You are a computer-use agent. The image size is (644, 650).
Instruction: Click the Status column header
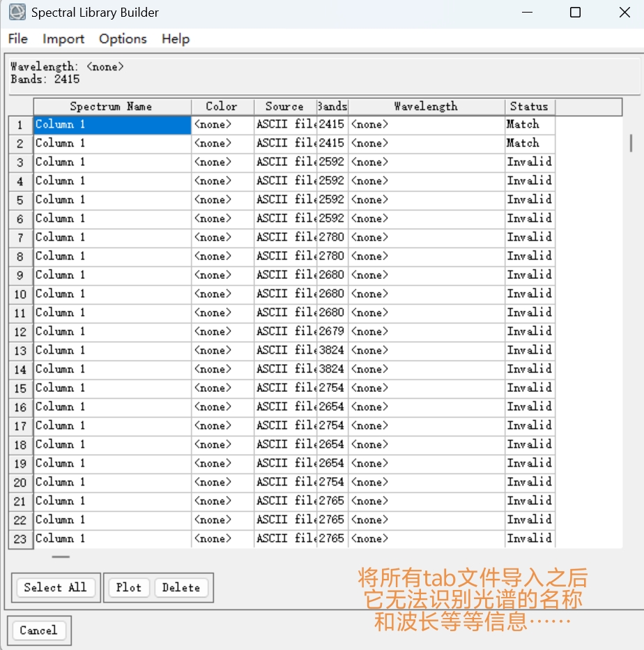[x=530, y=107]
